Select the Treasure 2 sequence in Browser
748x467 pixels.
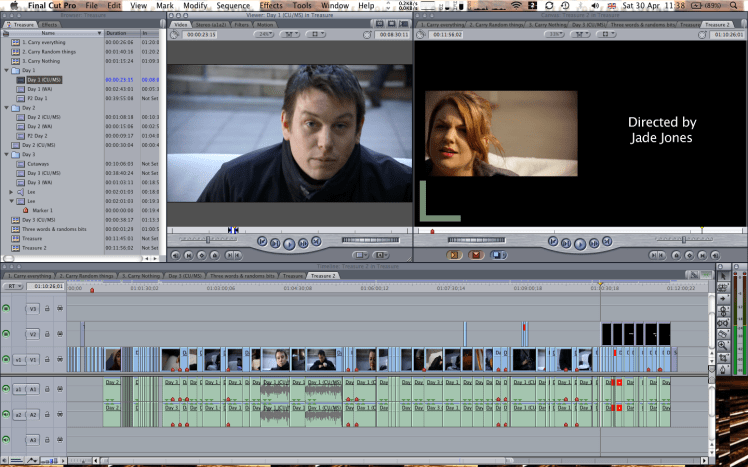35,247
